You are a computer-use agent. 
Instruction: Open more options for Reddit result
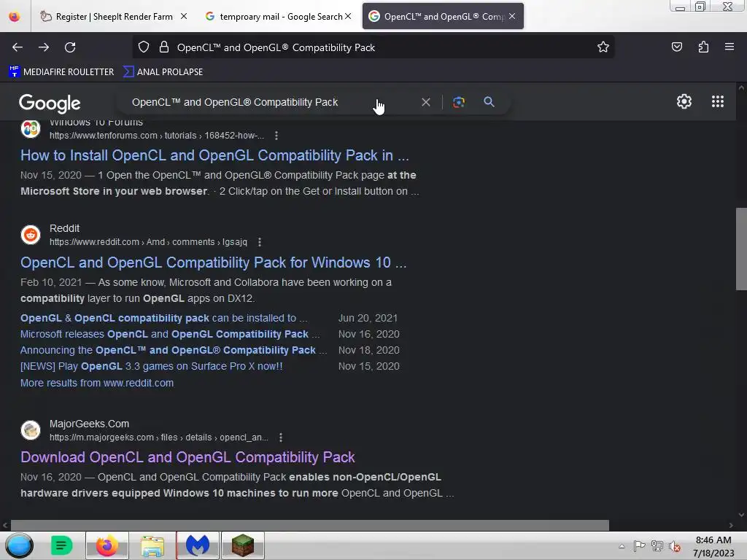point(260,242)
